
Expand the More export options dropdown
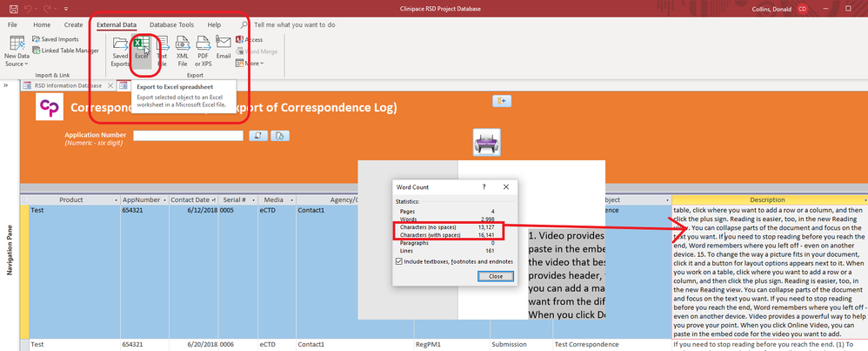250,64
